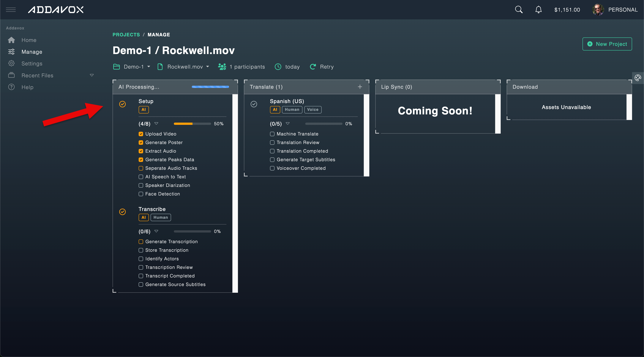Click the 1 participants label
The image size is (644, 357).
click(x=247, y=67)
